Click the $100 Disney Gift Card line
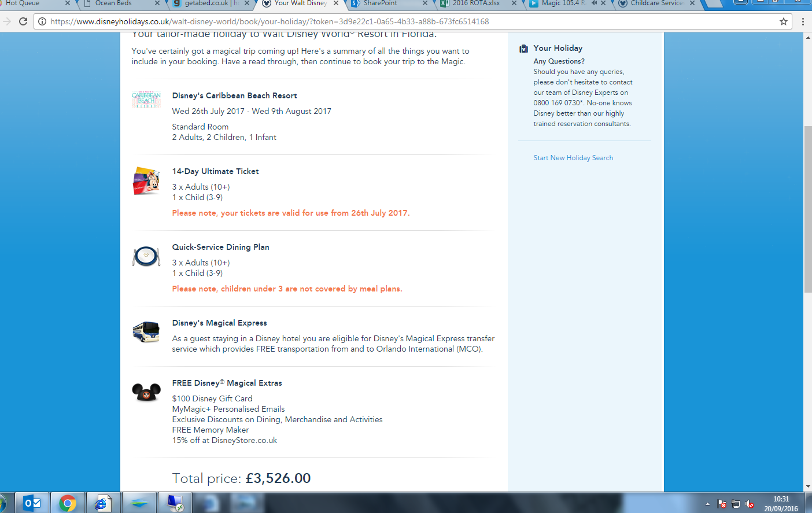This screenshot has height=513, width=812. (212, 398)
